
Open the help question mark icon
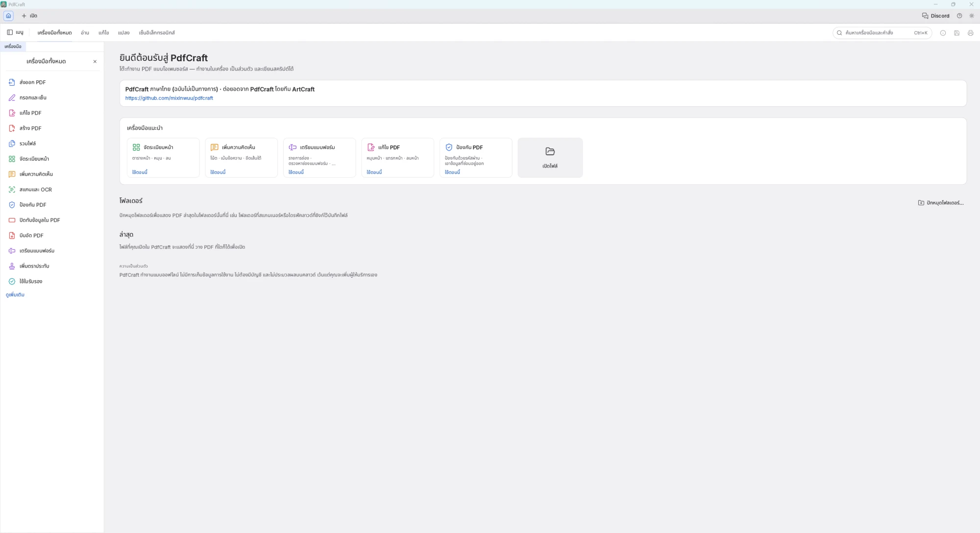click(x=959, y=16)
